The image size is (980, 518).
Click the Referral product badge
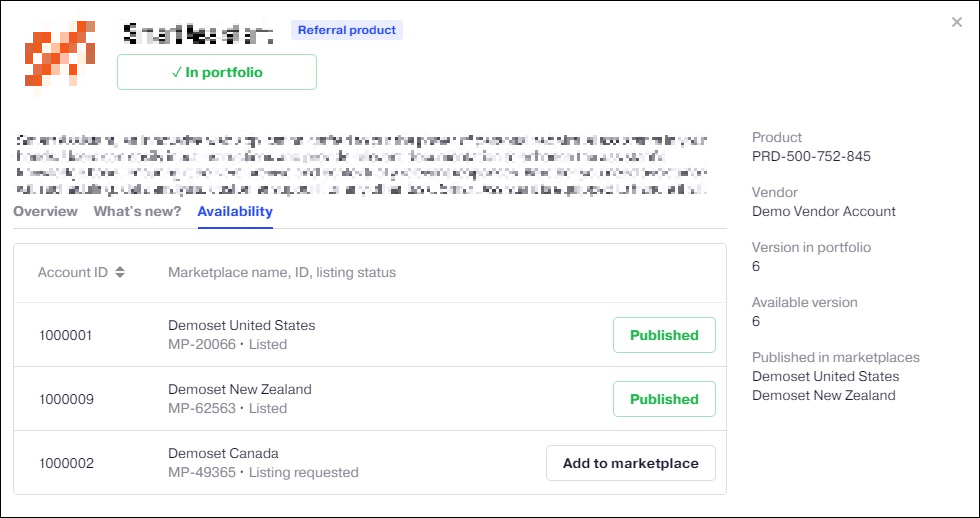coord(347,30)
